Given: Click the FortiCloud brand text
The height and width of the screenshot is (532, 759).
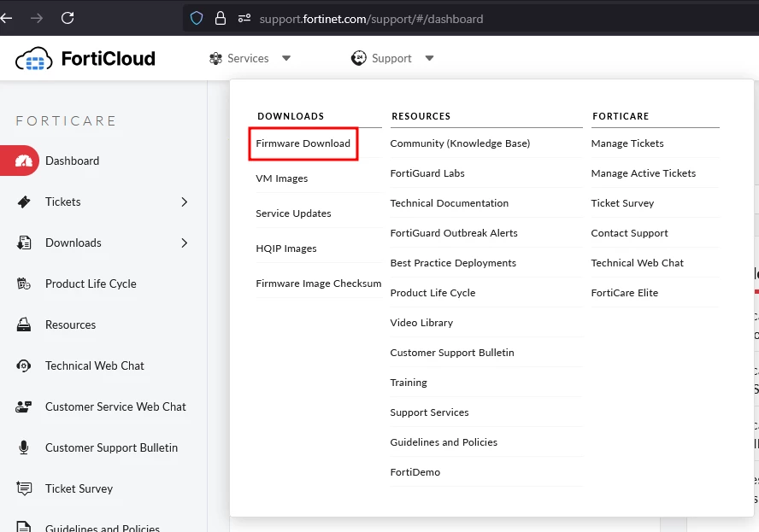Looking at the screenshot, I should (x=108, y=59).
